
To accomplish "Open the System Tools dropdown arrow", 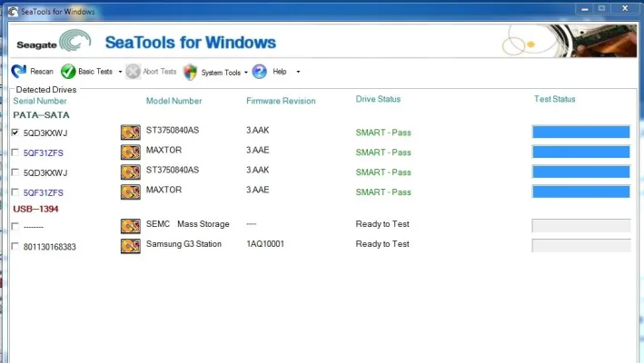I will pyautogui.click(x=245, y=72).
